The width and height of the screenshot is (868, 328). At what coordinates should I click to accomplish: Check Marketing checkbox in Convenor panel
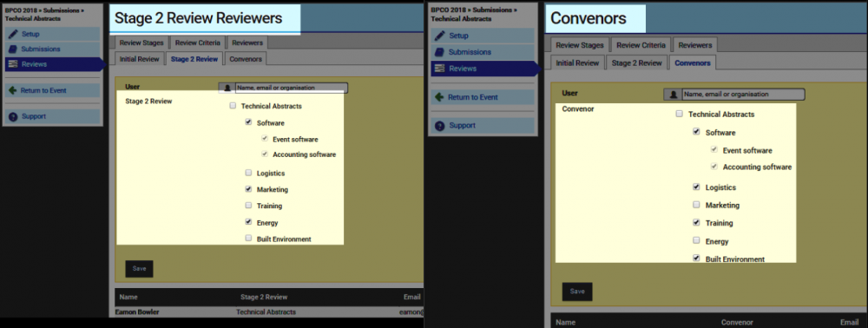(x=696, y=205)
